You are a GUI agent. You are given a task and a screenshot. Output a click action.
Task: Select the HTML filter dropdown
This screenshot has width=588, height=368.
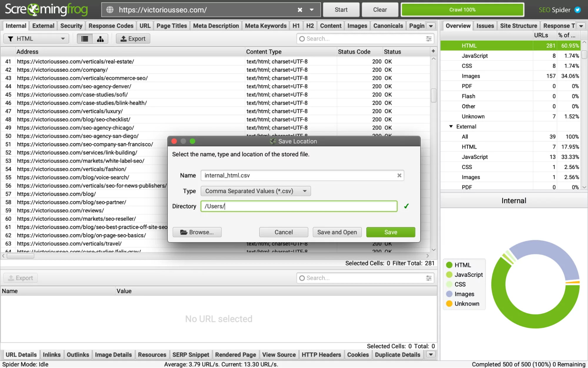tap(36, 39)
